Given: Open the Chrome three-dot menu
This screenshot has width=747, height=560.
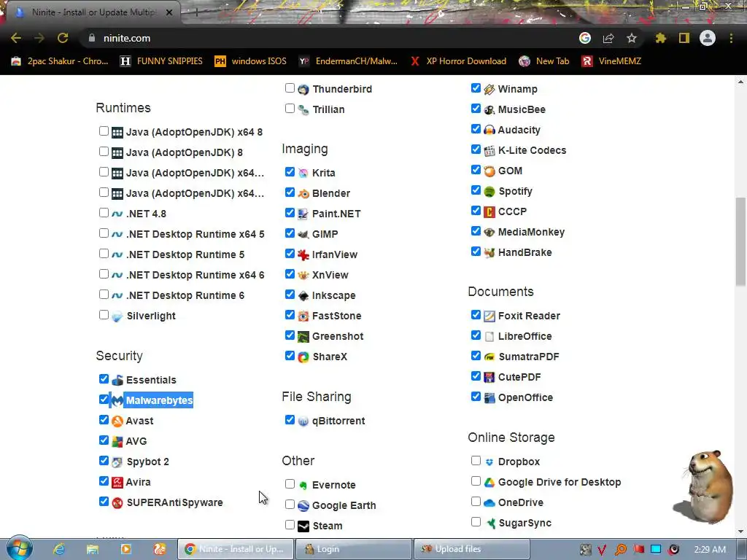Looking at the screenshot, I should [x=731, y=38].
